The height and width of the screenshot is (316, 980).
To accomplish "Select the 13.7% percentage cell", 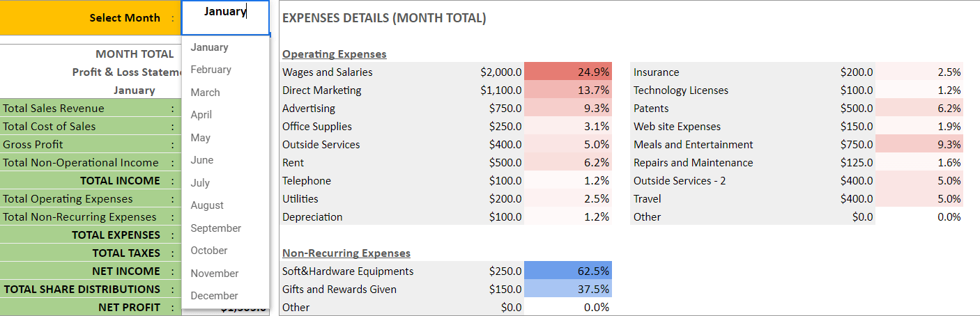I will tap(567, 90).
